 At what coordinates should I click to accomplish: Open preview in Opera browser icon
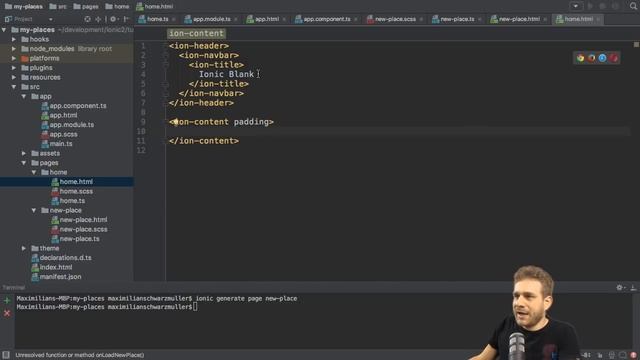pos(613,58)
